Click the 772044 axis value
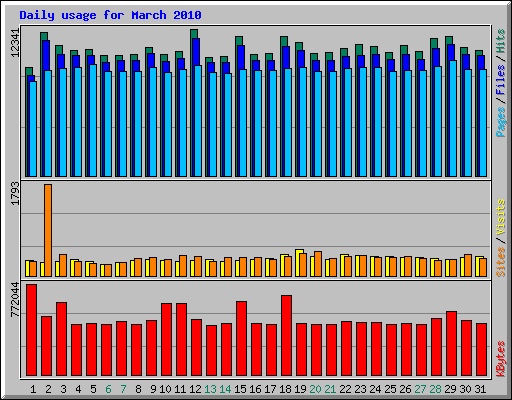 point(15,299)
